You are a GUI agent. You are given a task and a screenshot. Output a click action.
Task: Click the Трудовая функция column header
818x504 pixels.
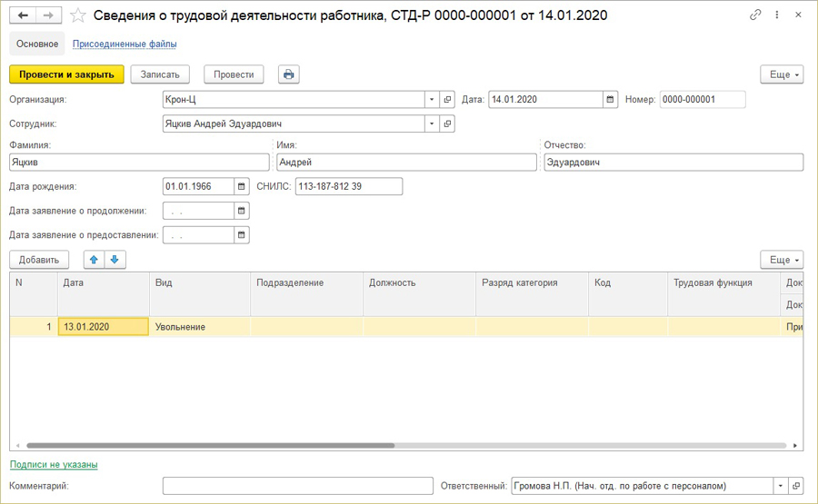[x=724, y=293]
